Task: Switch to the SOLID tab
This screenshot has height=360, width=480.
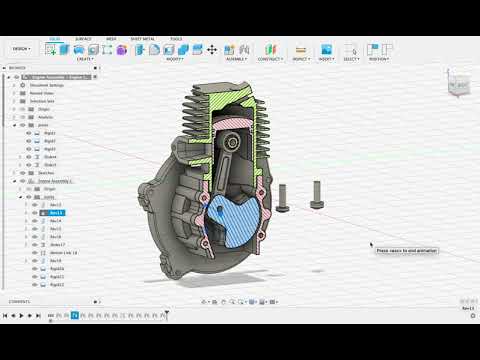Action: tap(55, 39)
